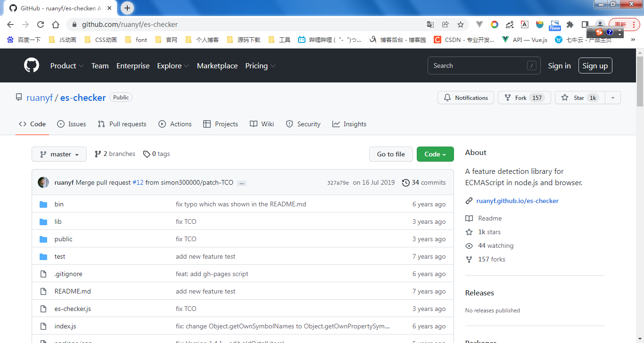Click the blue help question-mark icon

click(610, 32)
